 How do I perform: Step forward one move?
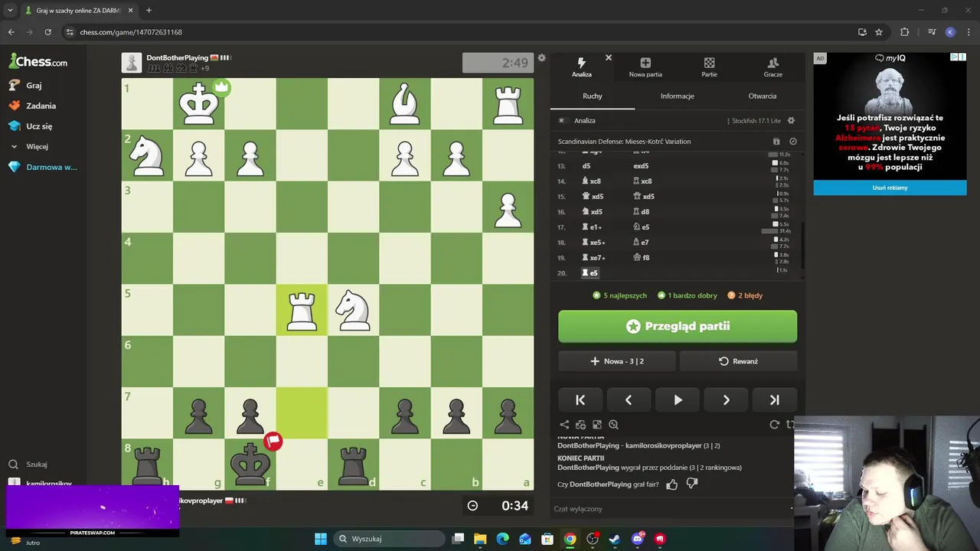pyautogui.click(x=726, y=399)
